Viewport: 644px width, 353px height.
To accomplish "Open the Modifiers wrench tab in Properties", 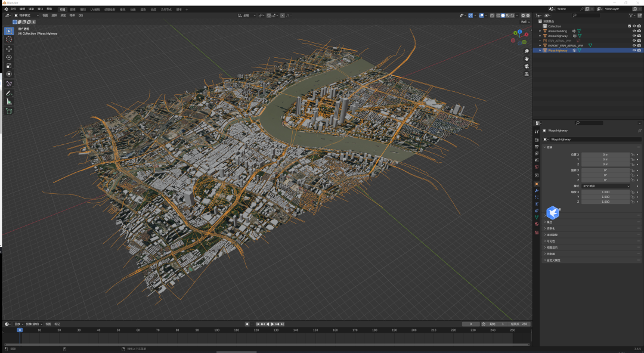I will 537,190.
